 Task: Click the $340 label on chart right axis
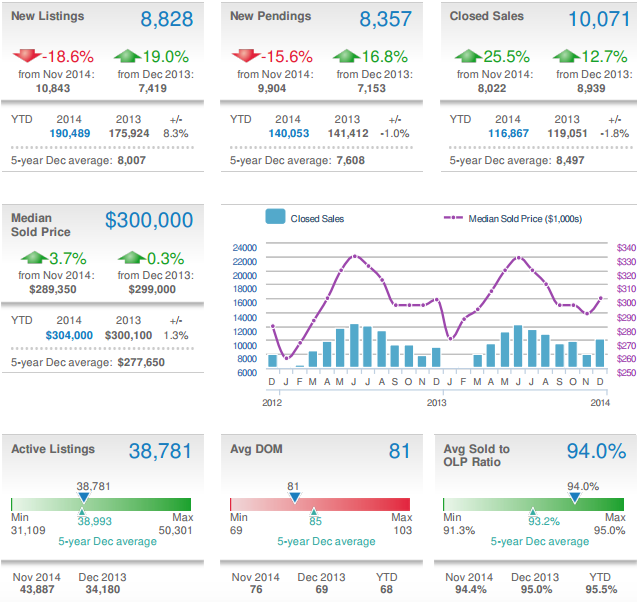point(626,247)
